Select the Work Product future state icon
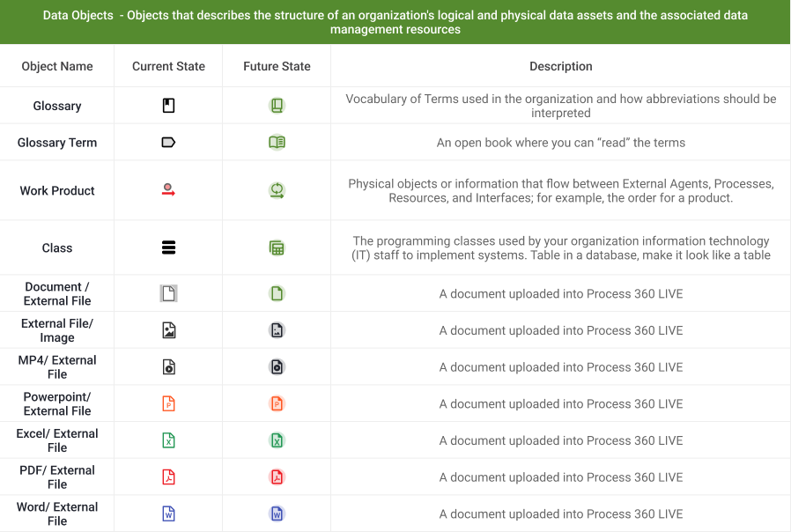Viewport: 791px width, 532px height. tap(277, 190)
